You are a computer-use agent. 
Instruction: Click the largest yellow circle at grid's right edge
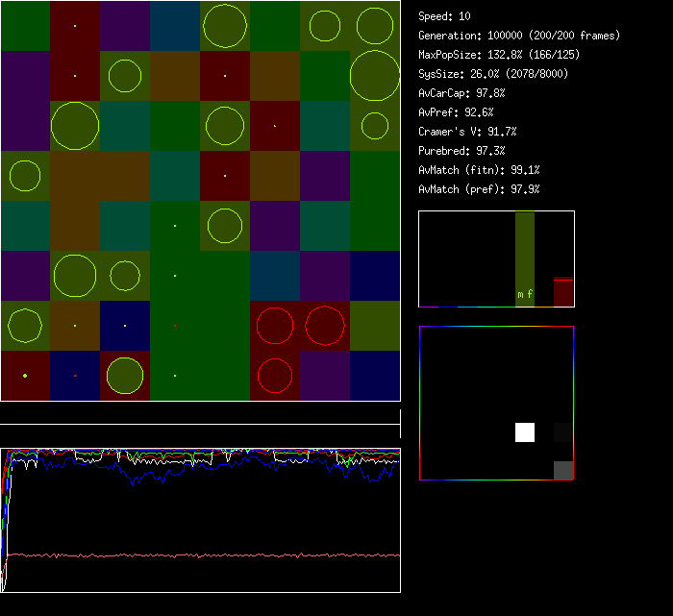tap(375, 76)
